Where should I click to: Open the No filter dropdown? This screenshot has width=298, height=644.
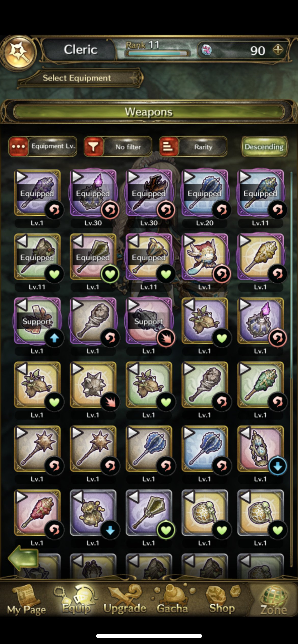pyautogui.click(x=118, y=147)
